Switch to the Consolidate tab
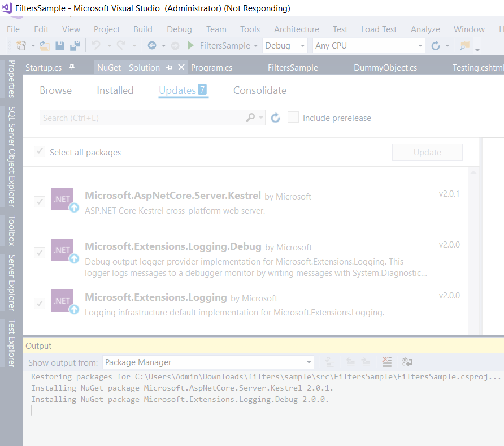 [x=260, y=90]
